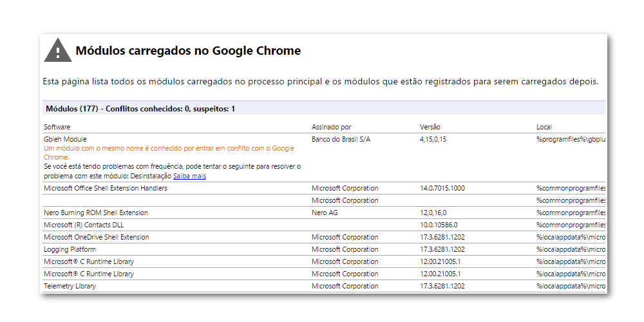The width and height of the screenshot is (644, 322).
Task: Select Microsoft Office Shell Extension Handlers row
Action: coord(106,188)
